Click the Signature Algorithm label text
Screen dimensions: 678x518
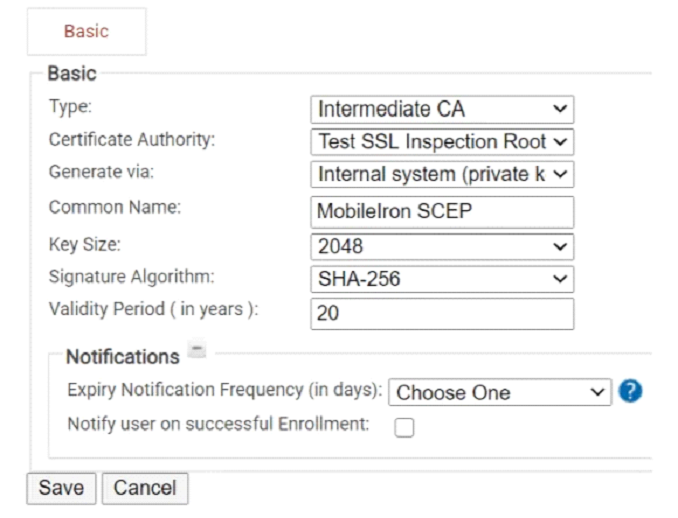pos(131,277)
